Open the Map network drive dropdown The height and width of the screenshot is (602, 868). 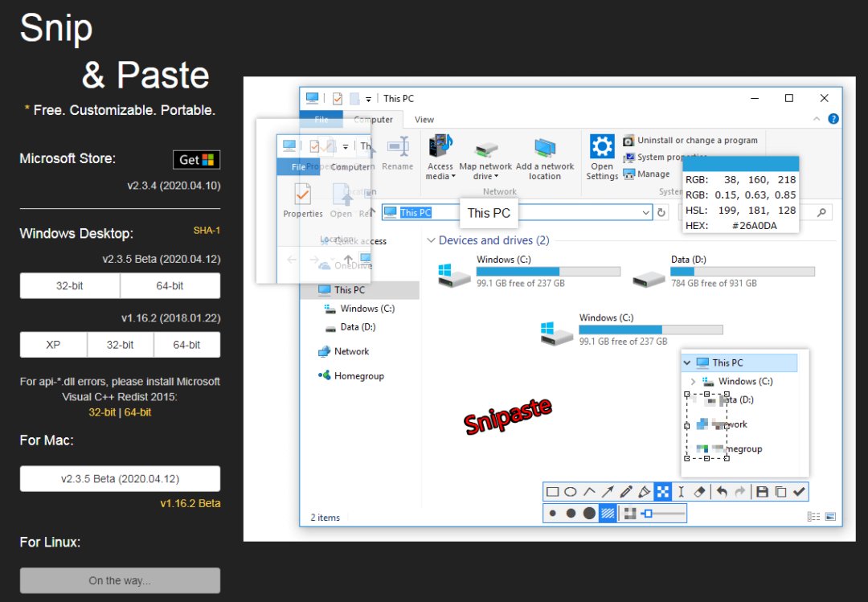pos(485,176)
